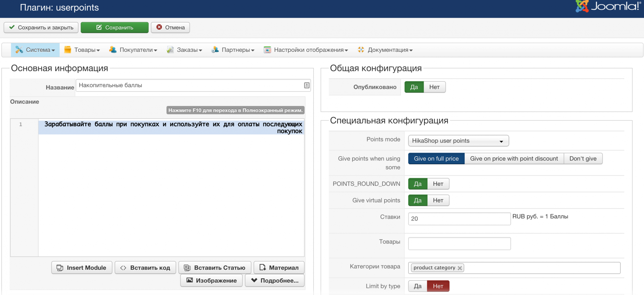Click the edit icon on green Сохранить button

pyautogui.click(x=99, y=27)
